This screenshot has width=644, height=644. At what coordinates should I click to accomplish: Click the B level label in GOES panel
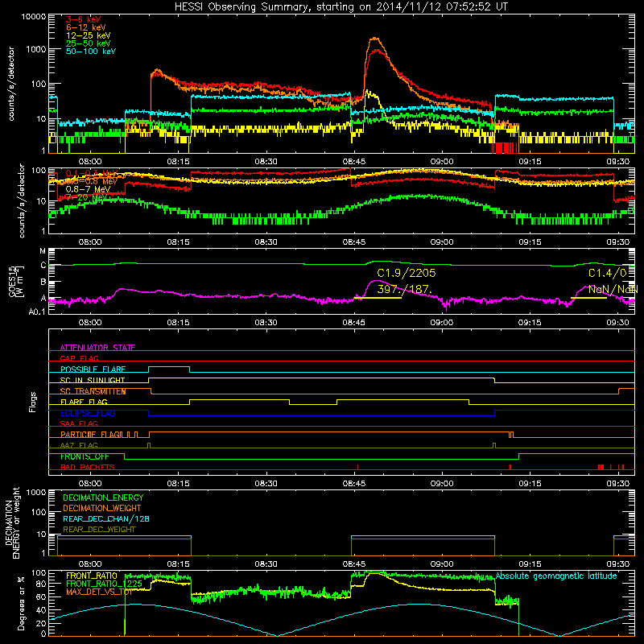(43, 282)
